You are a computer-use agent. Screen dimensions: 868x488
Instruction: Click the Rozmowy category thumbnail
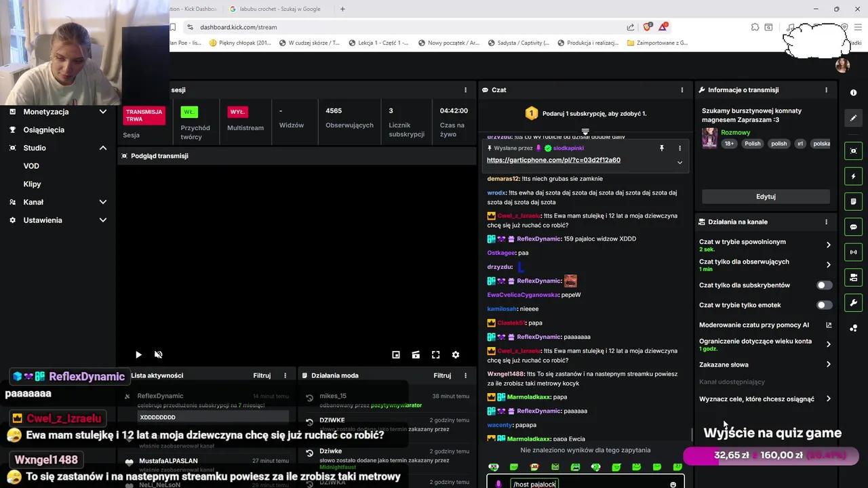(x=709, y=138)
